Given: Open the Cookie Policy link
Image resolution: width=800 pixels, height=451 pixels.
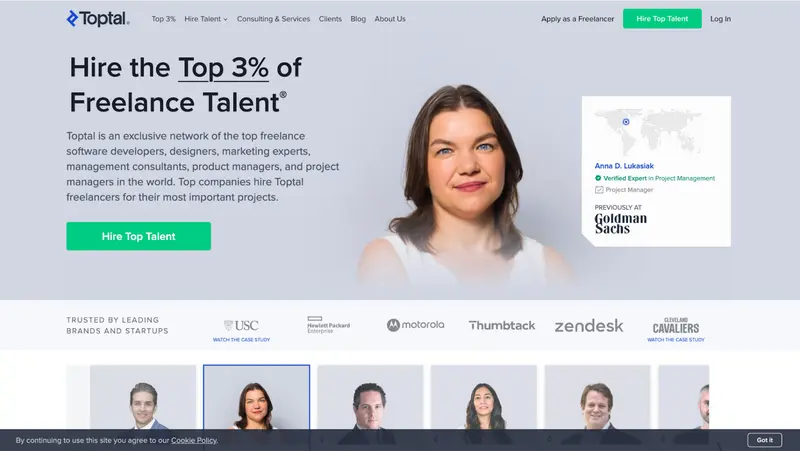Looking at the screenshot, I should click(x=194, y=440).
